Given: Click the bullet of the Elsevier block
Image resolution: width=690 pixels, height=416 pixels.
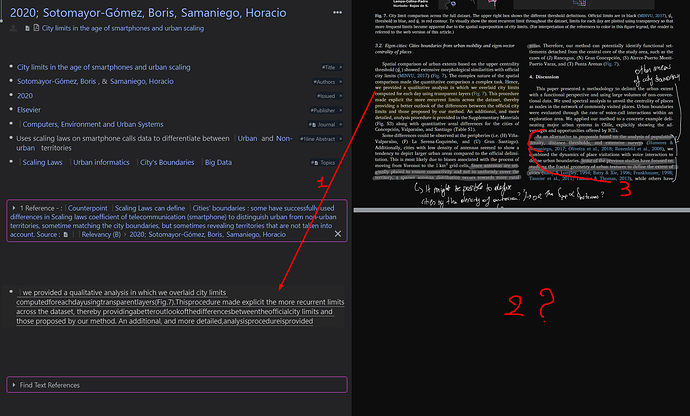Looking at the screenshot, I should (x=11, y=109).
